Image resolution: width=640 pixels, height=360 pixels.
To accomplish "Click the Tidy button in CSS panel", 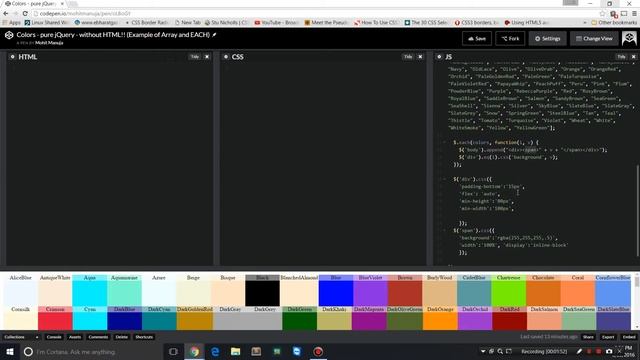I will point(408,57).
